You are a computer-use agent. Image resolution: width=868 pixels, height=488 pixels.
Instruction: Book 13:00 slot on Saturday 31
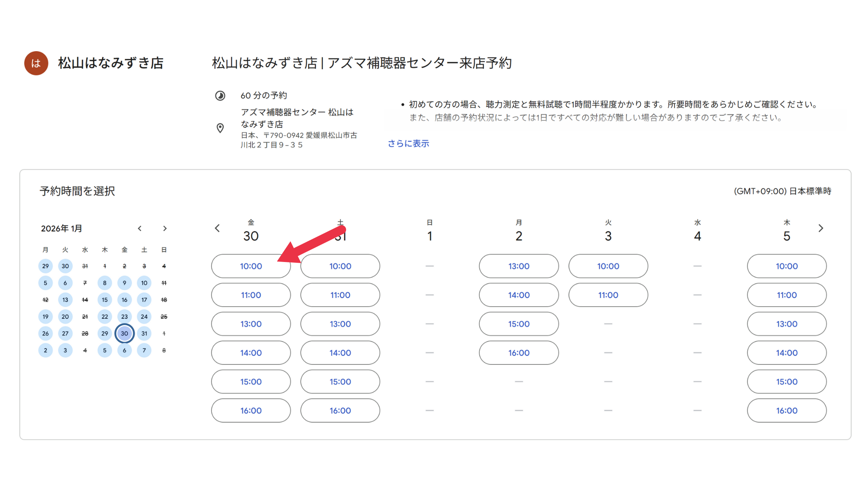pos(340,324)
